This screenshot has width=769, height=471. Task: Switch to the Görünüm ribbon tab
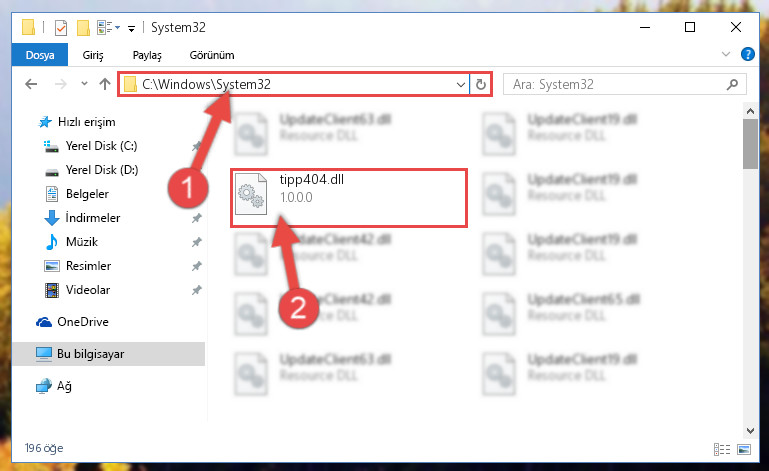tap(212, 55)
